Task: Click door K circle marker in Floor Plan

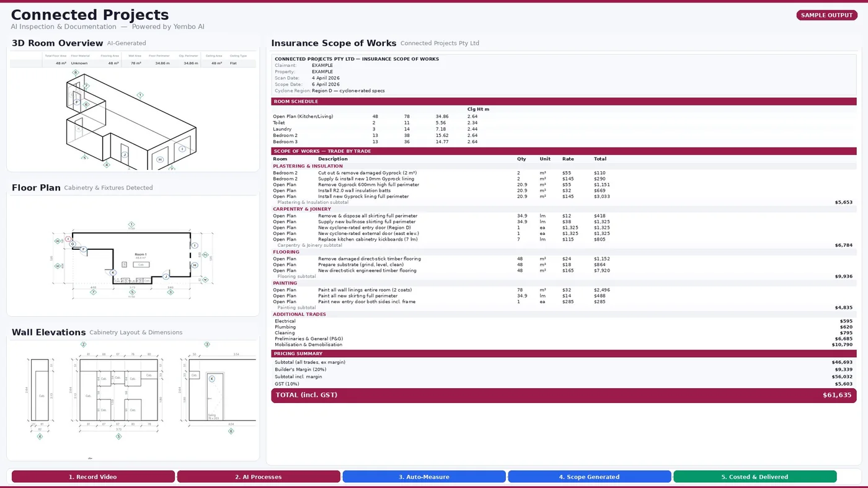Action: pyautogui.click(x=113, y=273)
